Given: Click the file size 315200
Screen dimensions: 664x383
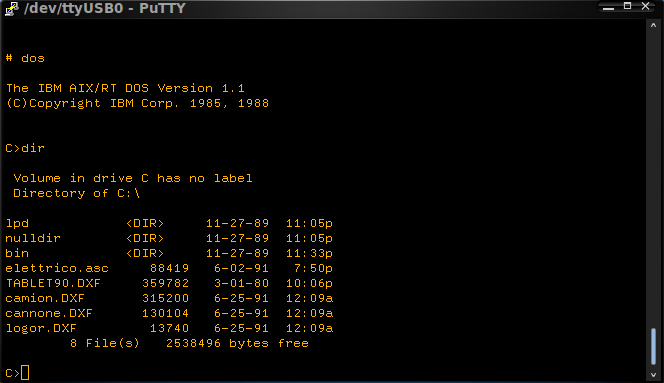Looking at the screenshot, I should (x=166, y=298).
